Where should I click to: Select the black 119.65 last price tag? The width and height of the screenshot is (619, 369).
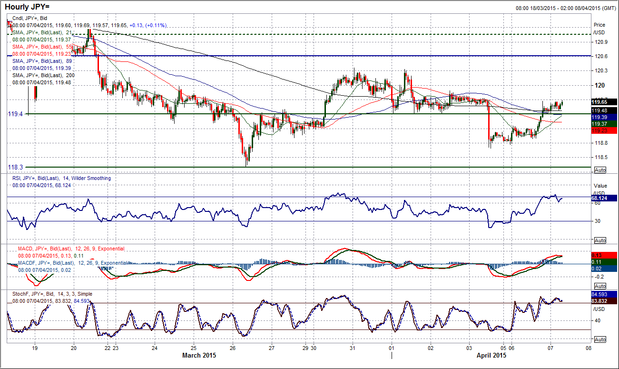[x=604, y=102]
